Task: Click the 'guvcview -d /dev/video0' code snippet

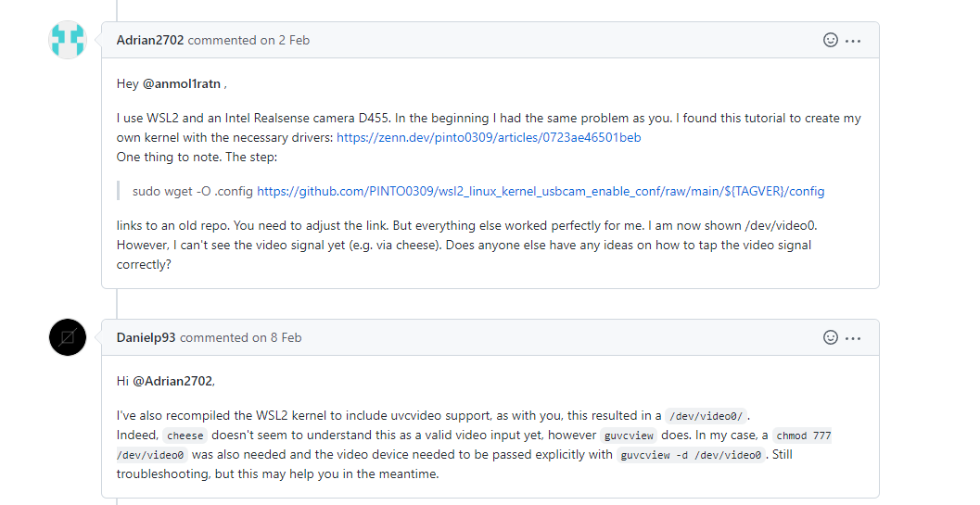Action: pos(692,455)
